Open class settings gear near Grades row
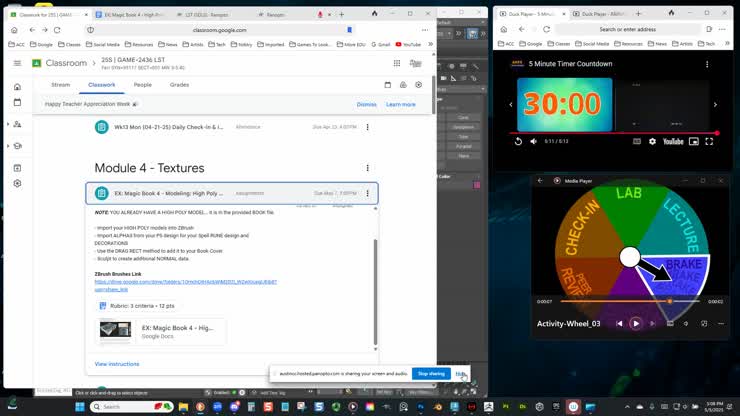This screenshot has width=740, height=416. coord(418,85)
